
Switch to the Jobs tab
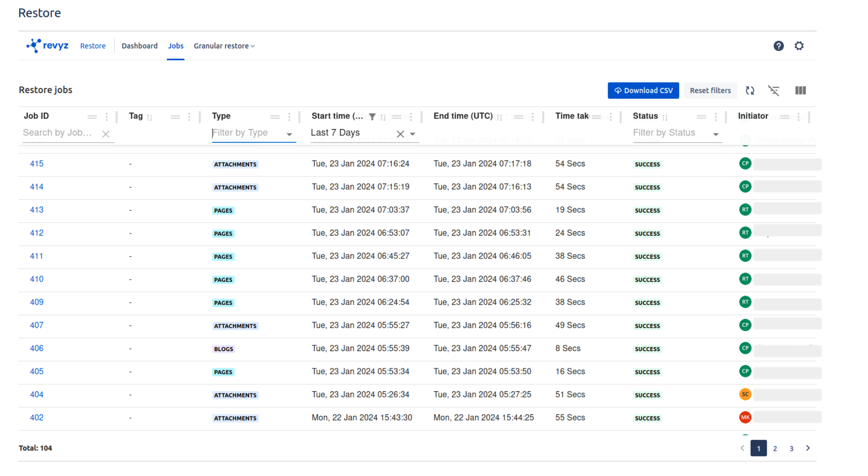coord(176,46)
